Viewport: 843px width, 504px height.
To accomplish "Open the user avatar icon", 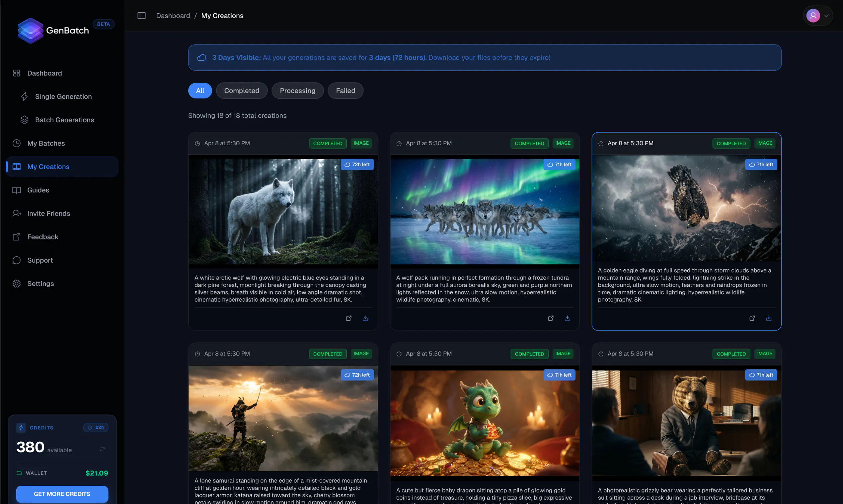I will point(813,16).
